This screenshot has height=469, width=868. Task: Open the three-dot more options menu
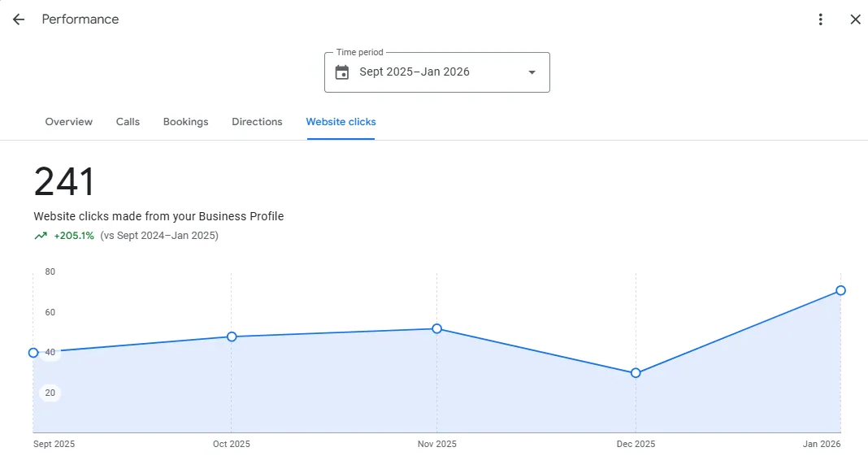820,20
